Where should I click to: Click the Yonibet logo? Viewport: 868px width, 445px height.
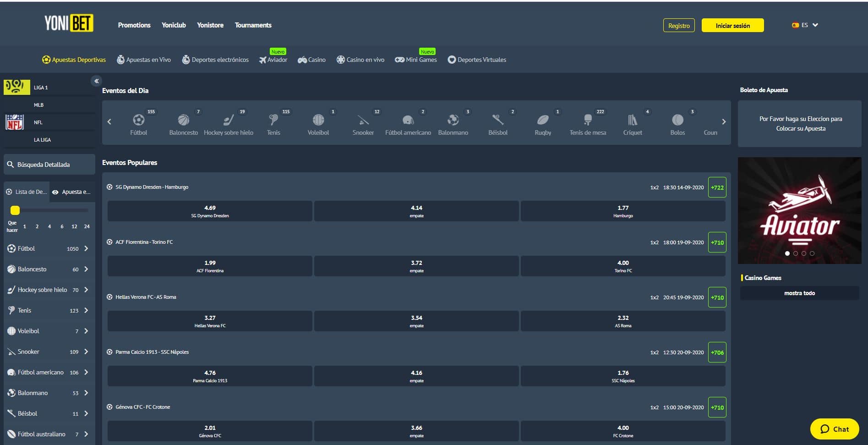point(69,23)
